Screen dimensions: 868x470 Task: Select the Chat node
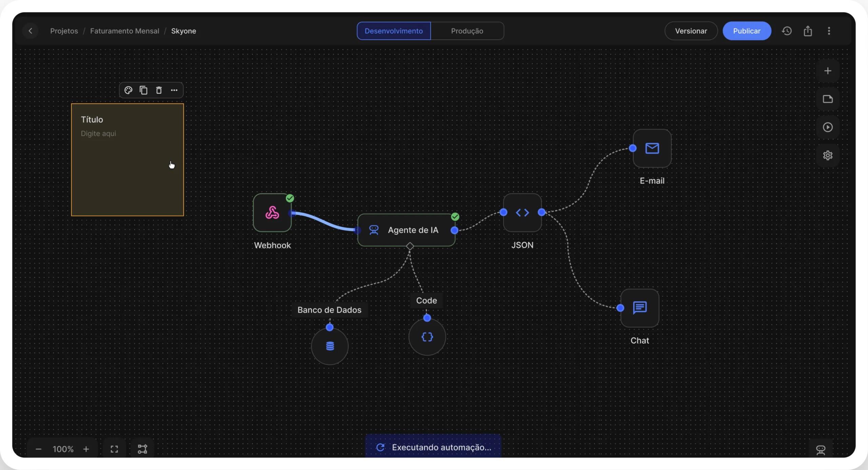click(639, 308)
